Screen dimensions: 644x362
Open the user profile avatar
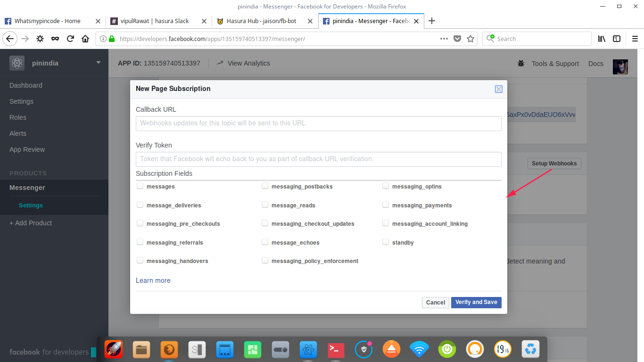(620, 67)
